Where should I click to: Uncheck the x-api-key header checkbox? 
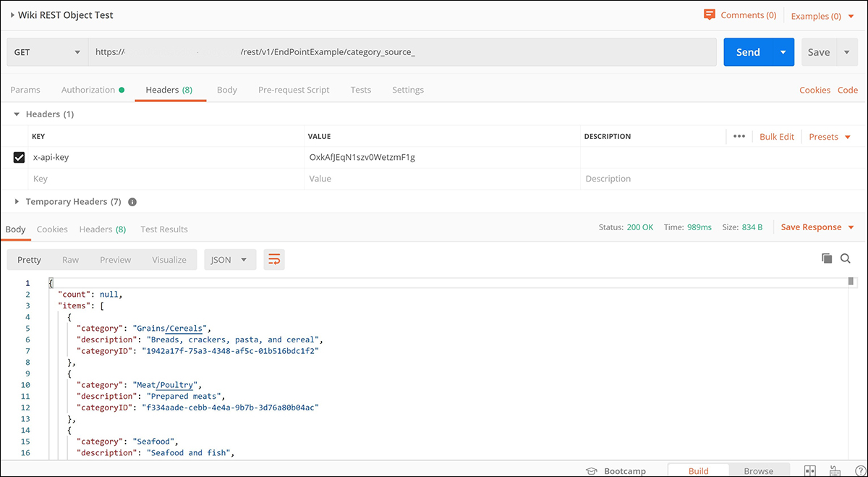[20, 157]
